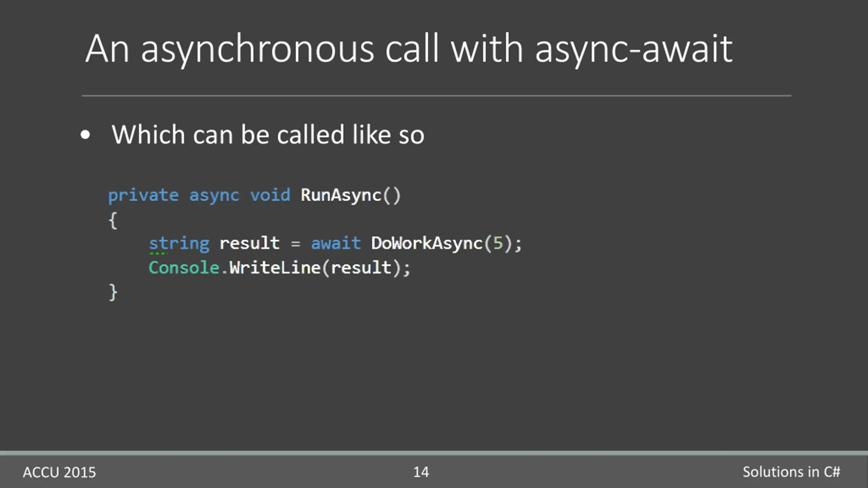Screen dimensions: 868x488
Task: Click the 'Solutions in C#' footer text
Action: point(791,472)
